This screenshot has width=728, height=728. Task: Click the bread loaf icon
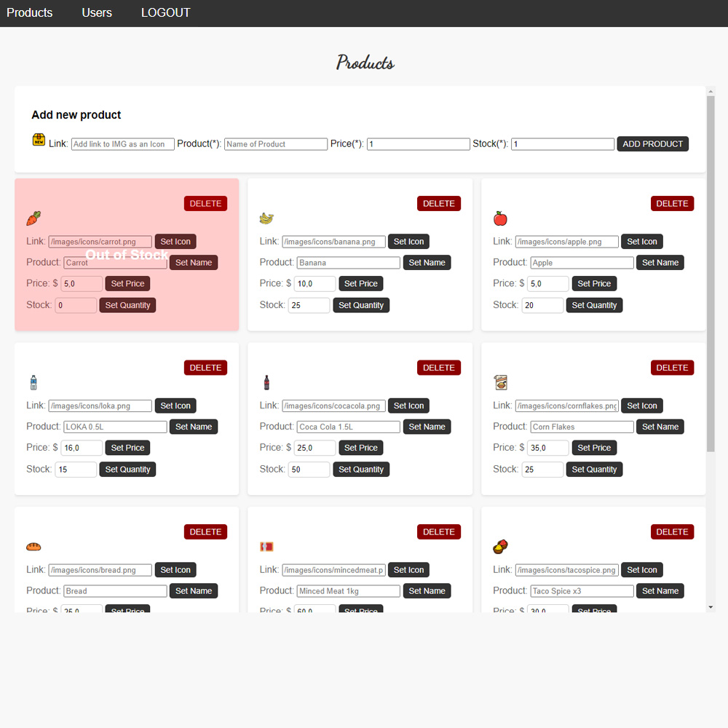tap(33, 547)
